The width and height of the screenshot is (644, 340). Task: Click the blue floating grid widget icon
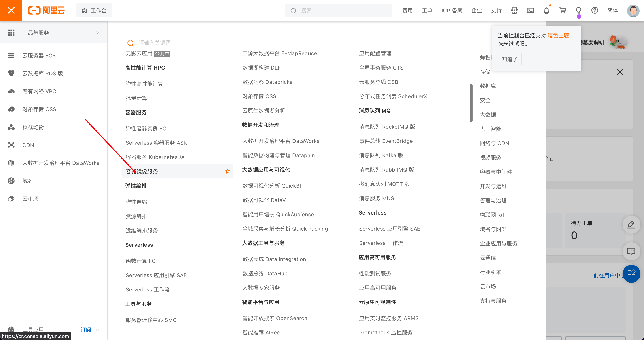click(631, 274)
